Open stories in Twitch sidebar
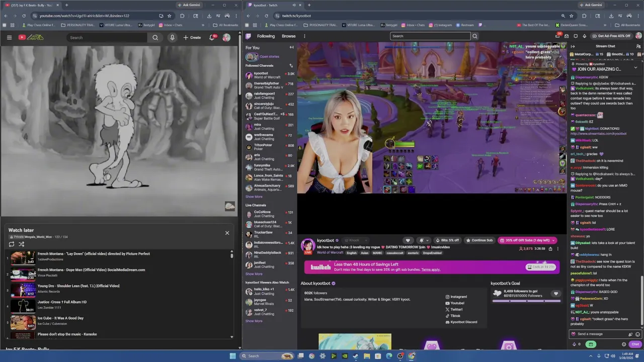The width and height of the screenshot is (644, 362). click(262, 56)
